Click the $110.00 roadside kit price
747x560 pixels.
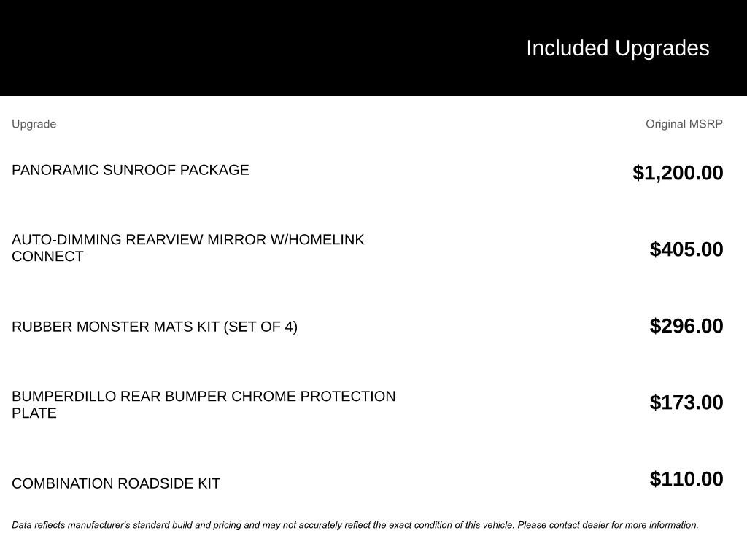point(686,479)
